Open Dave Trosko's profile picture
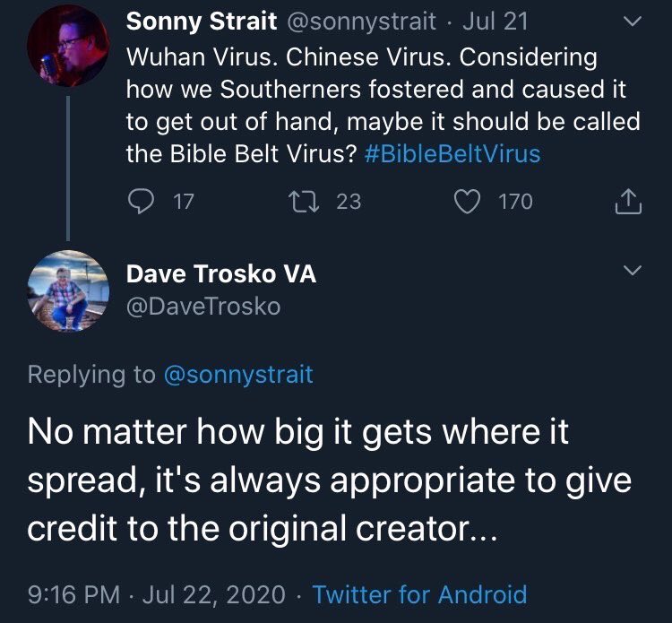This screenshot has width=672, height=623. coord(68,290)
